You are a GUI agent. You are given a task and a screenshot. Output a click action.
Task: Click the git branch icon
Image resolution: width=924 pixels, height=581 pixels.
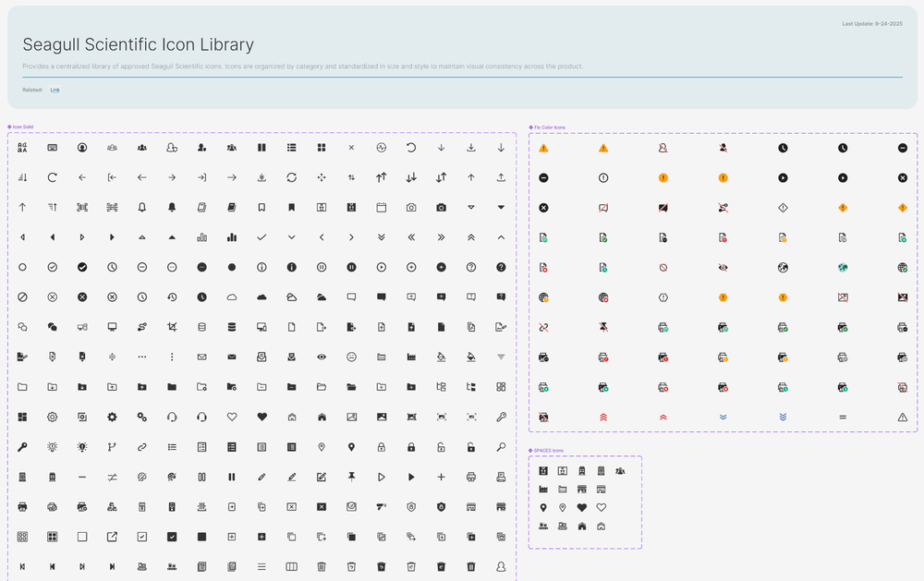pyautogui.click(x=112, y=447)
